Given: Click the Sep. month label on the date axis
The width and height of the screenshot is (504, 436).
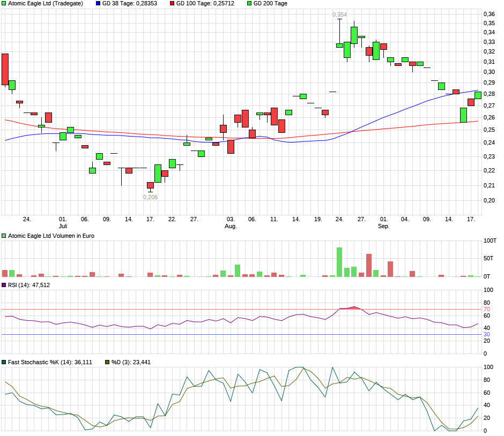Looking at the screenshot, I should tap(384, 226).
